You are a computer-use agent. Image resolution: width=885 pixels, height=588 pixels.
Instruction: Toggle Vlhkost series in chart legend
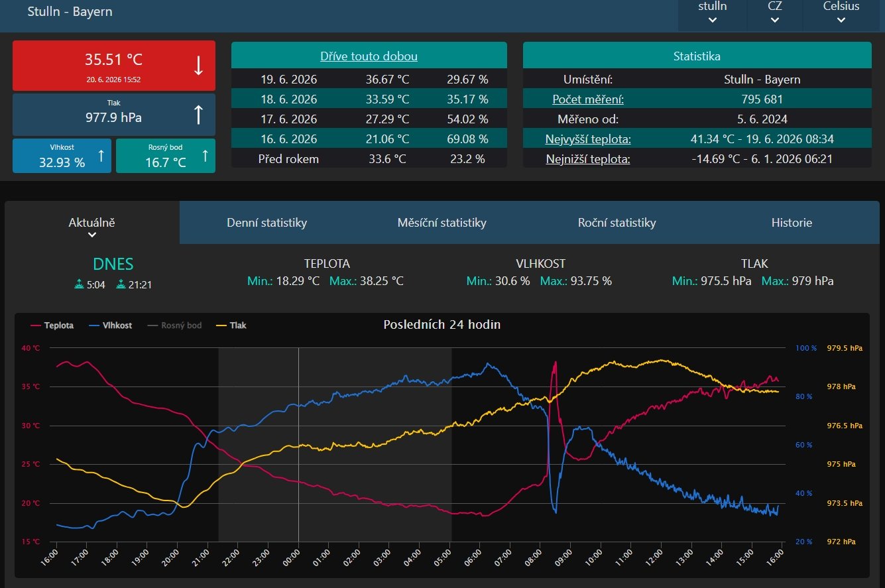(110, 325)
